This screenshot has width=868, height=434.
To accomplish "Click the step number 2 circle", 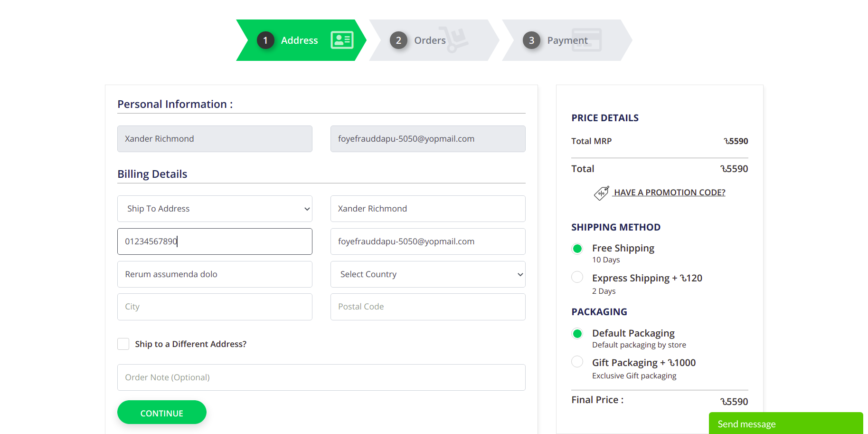I will click(x=398, y=40).
